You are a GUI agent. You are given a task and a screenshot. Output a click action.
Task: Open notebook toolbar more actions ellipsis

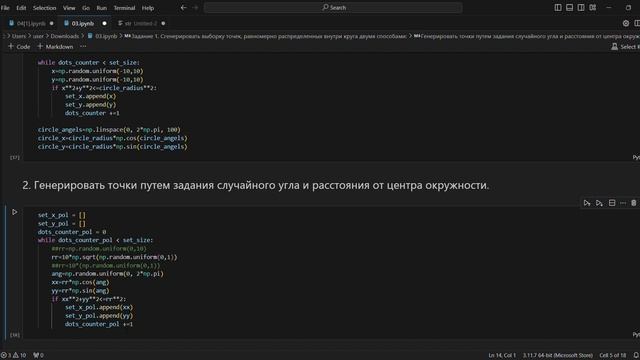pyautogui.click(x=83, y=47)
